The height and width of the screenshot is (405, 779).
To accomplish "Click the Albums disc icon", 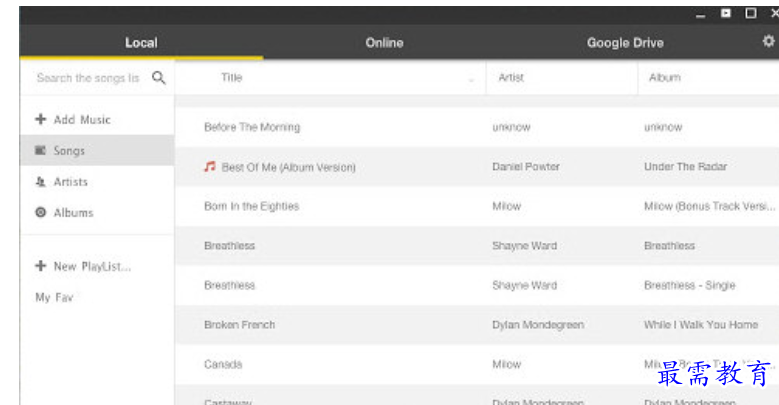I will pyautogui.click(x=41, y=213).
